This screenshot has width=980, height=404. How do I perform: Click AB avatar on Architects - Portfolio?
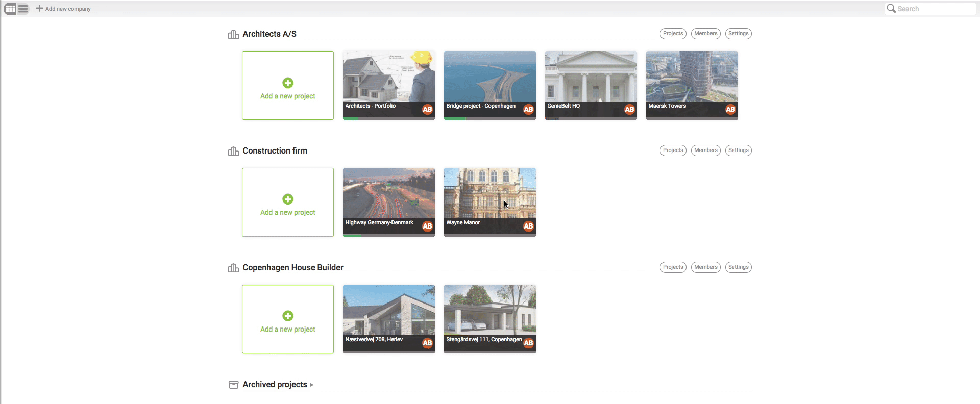(x=427, y=109)
